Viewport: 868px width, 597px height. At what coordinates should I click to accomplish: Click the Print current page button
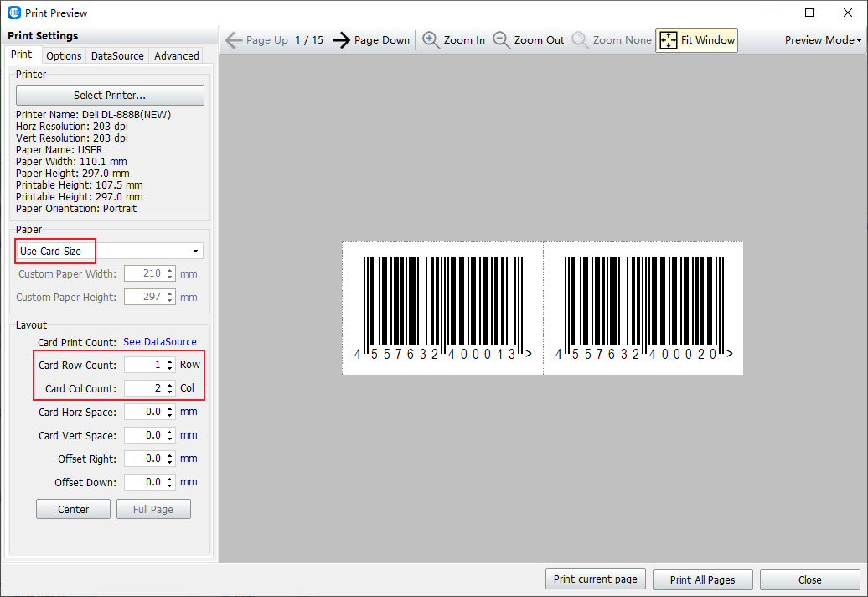tap(595, 579)
